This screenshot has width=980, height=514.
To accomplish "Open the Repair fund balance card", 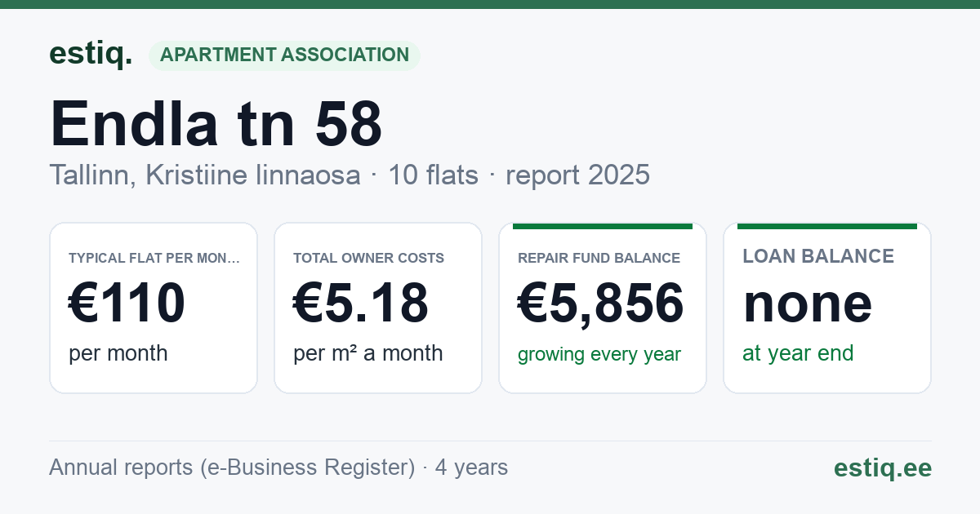I will [x=603, y=308].
